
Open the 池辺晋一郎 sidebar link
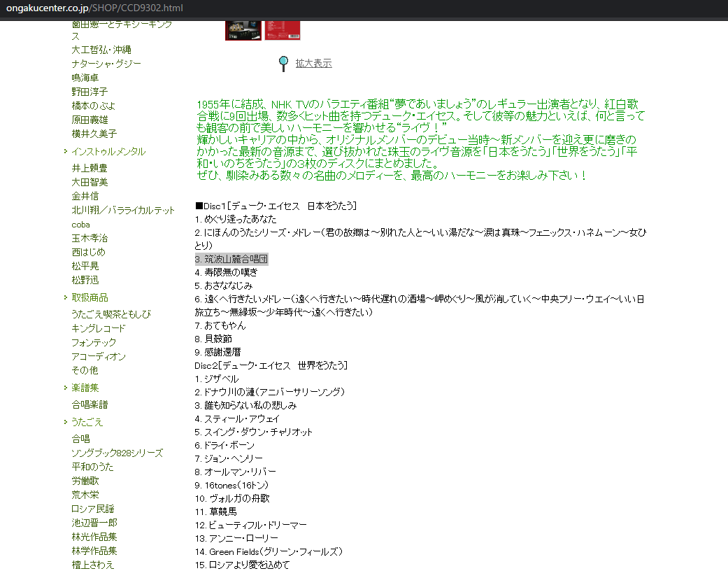click(94, 523)
